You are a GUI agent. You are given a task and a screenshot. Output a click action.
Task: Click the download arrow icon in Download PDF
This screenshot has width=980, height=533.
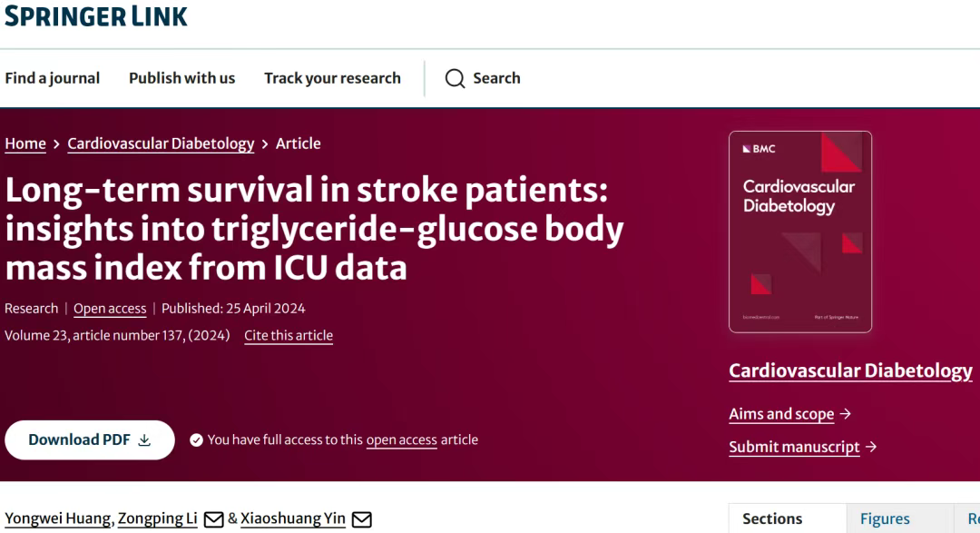144,440
